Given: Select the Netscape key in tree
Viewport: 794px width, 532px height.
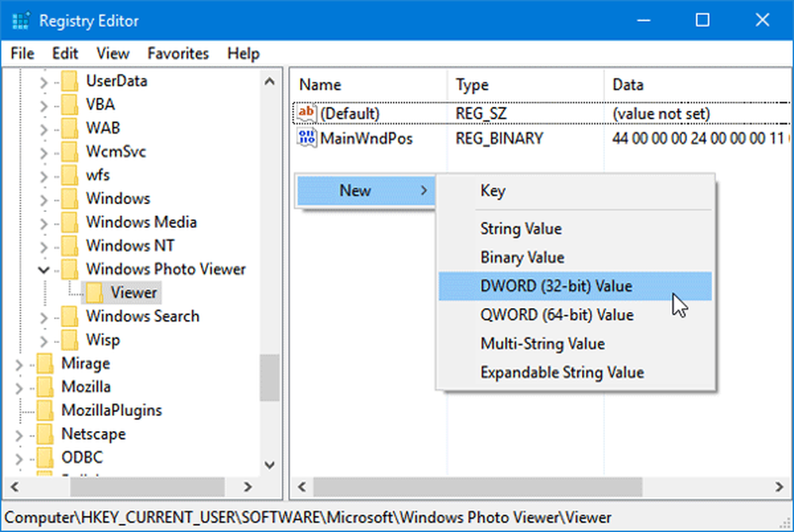Looking at the screenshot, I should click(93, 434).
